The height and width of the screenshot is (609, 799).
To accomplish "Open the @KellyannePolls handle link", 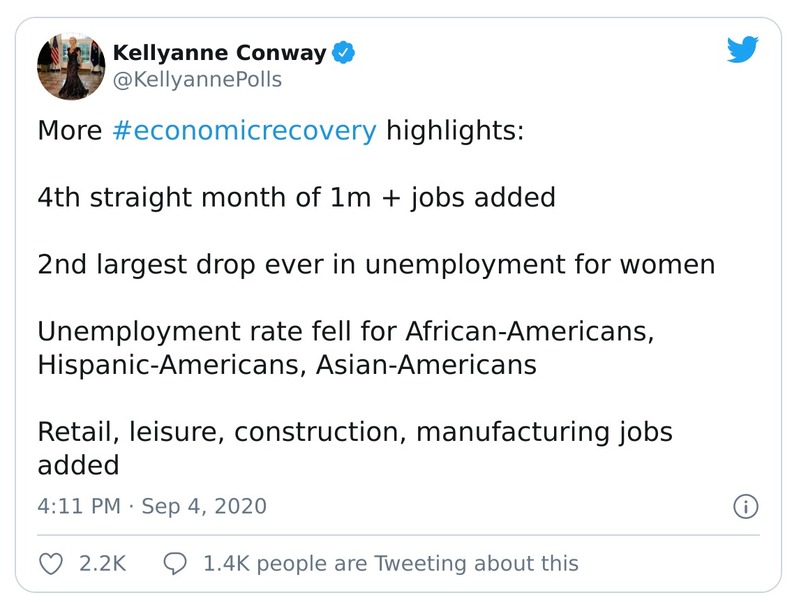I will (x=197, y=80).
